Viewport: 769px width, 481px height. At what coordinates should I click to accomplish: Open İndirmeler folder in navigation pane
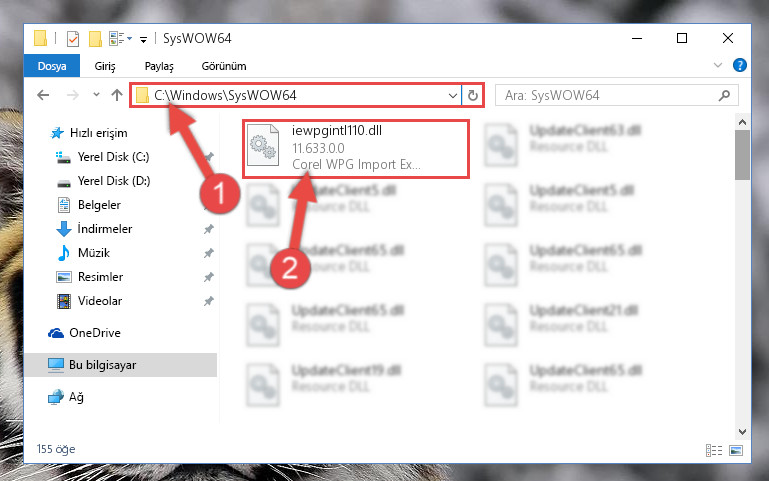[x=104, y=229]
